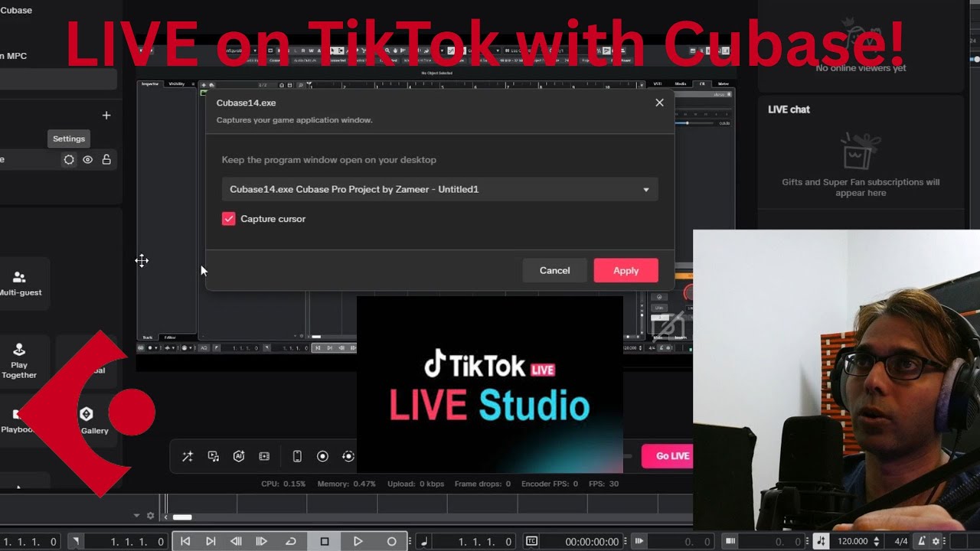Click the CPU: 0.15% status readout

pos(283,484)
